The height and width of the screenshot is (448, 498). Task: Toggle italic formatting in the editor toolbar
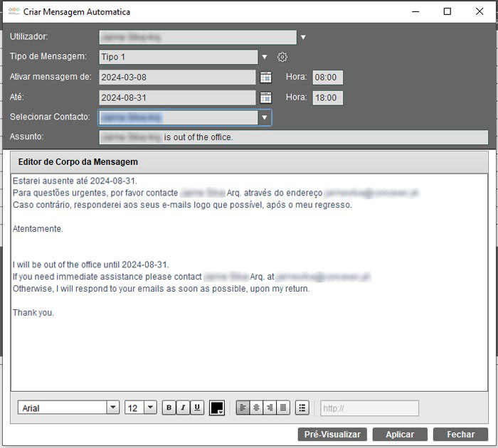(x=183, y=407)
